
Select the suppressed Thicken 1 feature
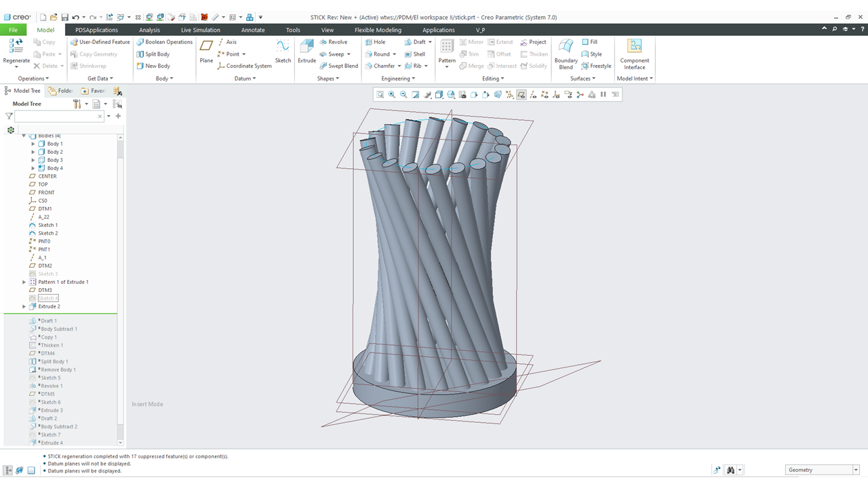click(47, 345)
